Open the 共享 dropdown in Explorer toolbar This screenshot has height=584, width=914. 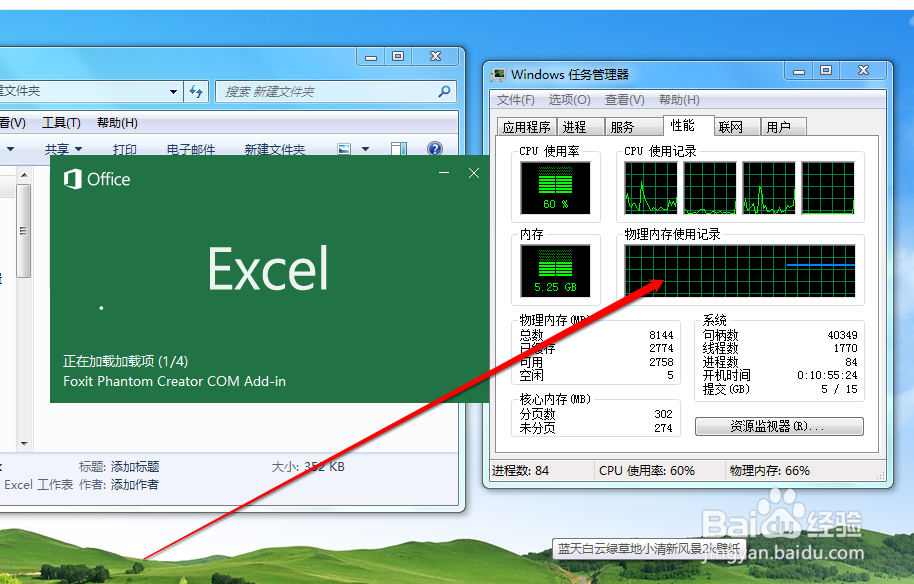point(64,149)
